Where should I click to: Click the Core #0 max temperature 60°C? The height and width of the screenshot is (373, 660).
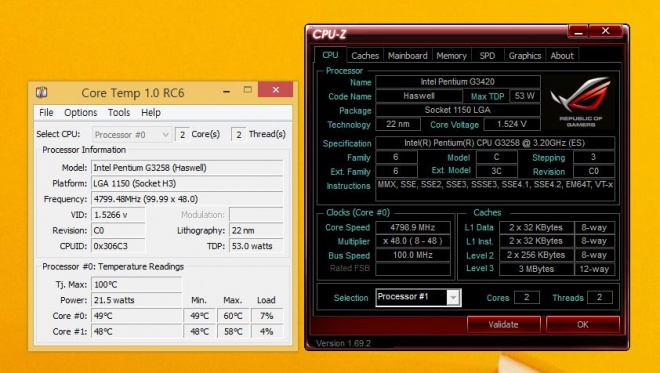tap(233, 316)
